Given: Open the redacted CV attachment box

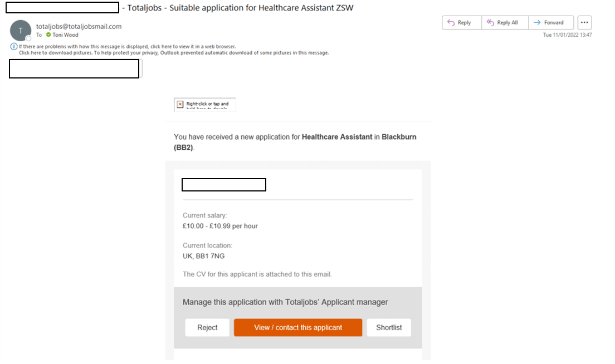Looking at the screenshot, I should click(x=74, y=69).
